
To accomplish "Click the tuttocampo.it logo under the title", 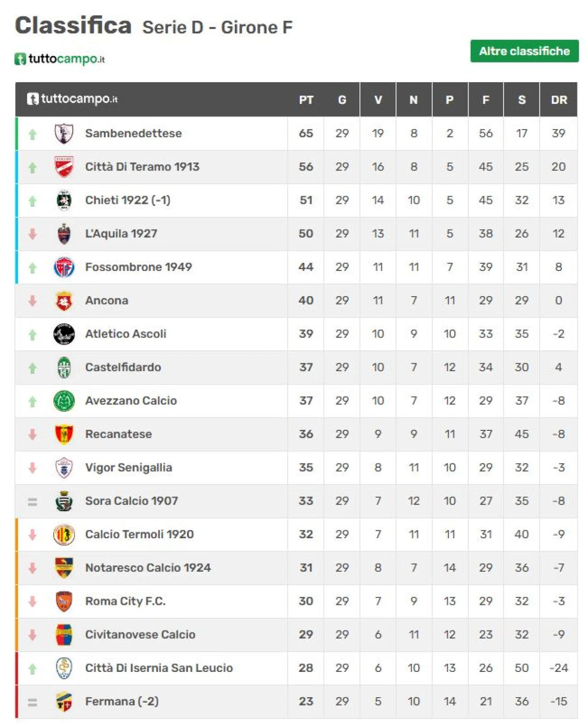I will click(x=60, y=59).
